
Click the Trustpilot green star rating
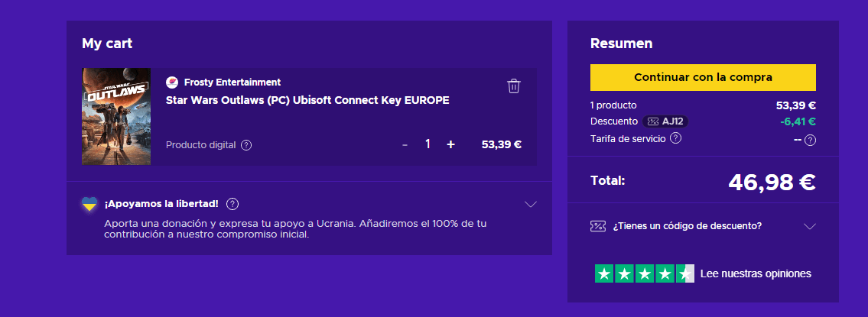(645, 273)
